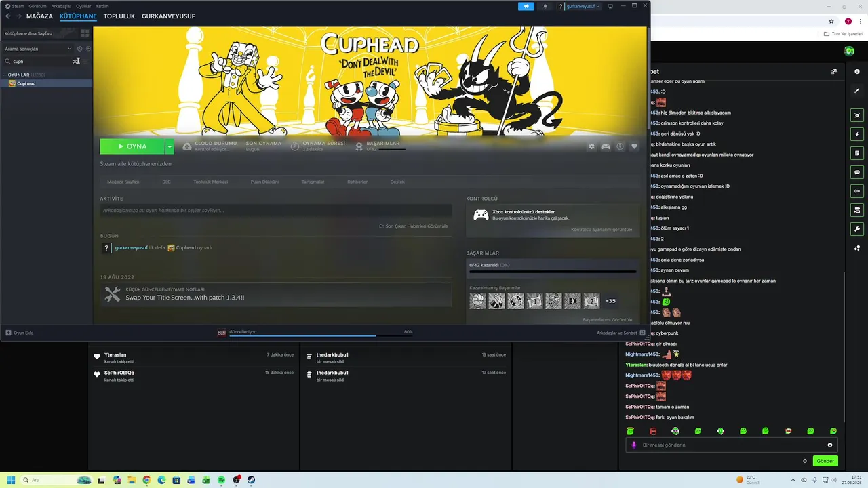Click the Steam forward navigation arrow
The image size is (868, 488).
coord(18,16)
